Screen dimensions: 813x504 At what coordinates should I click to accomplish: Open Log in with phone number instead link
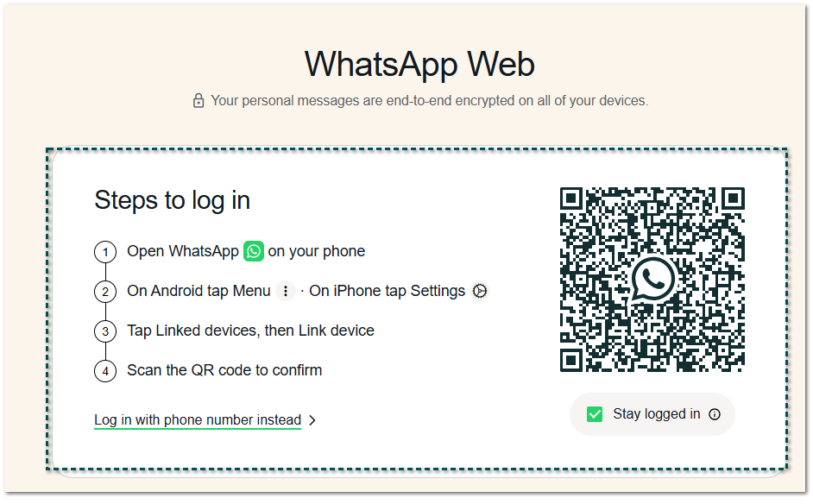click(198, 420)
